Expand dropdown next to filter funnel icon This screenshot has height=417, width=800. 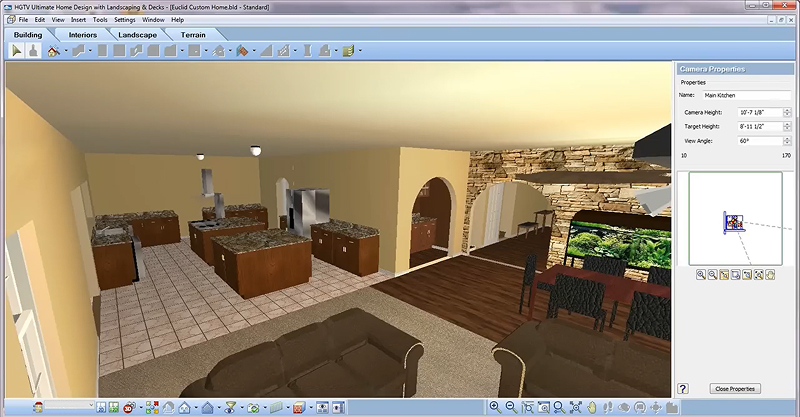(242, 407)
